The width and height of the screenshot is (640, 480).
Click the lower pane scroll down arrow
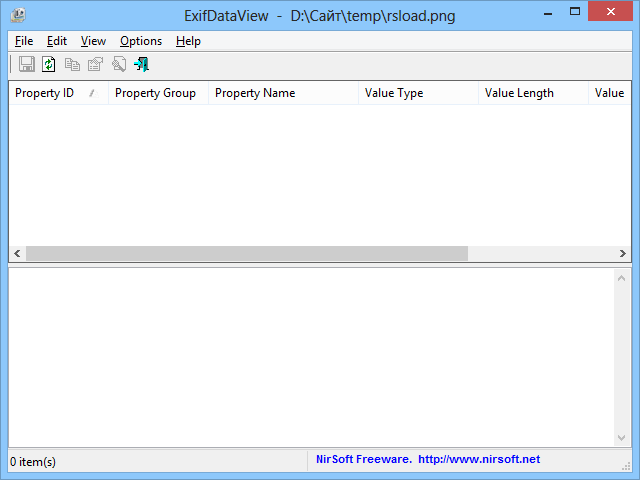(621, 438)
